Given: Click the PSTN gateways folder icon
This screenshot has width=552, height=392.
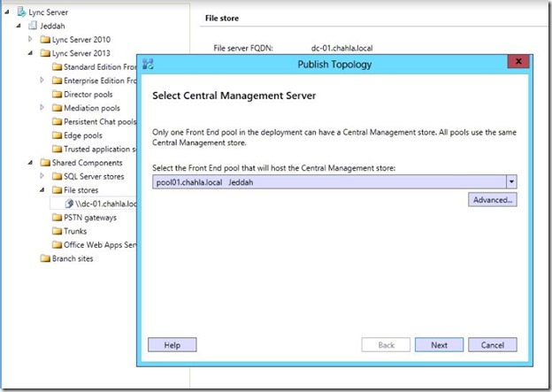Looking at the screenshot, I should [x=57, y=218].
